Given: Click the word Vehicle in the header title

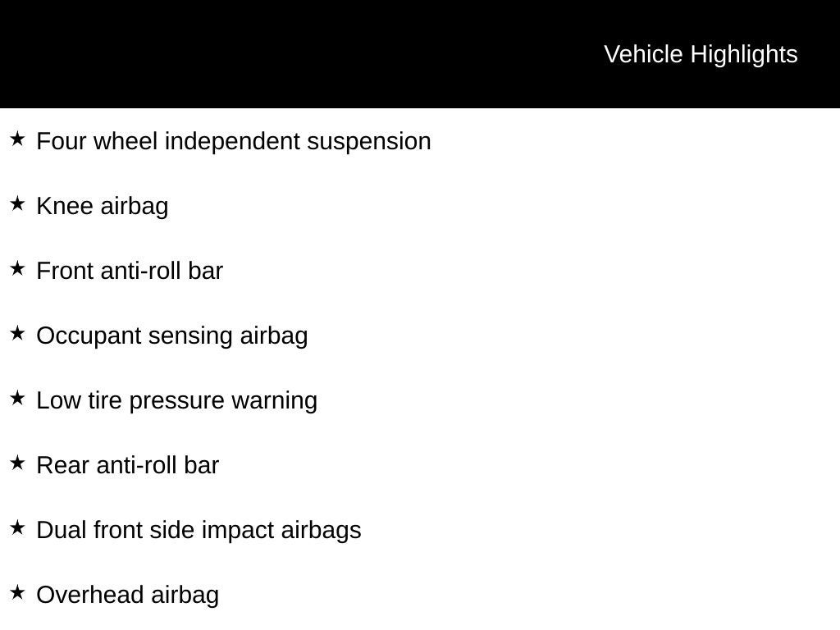Looking at the screenshot, I should [643, 54].
